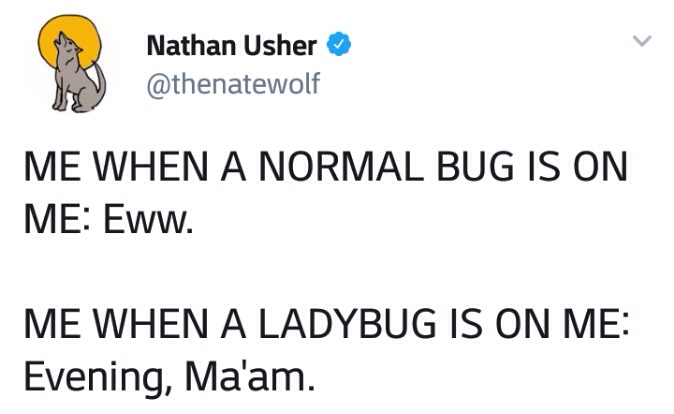
Task: Click the blue verified badge
Action: [x=339, y=44]
